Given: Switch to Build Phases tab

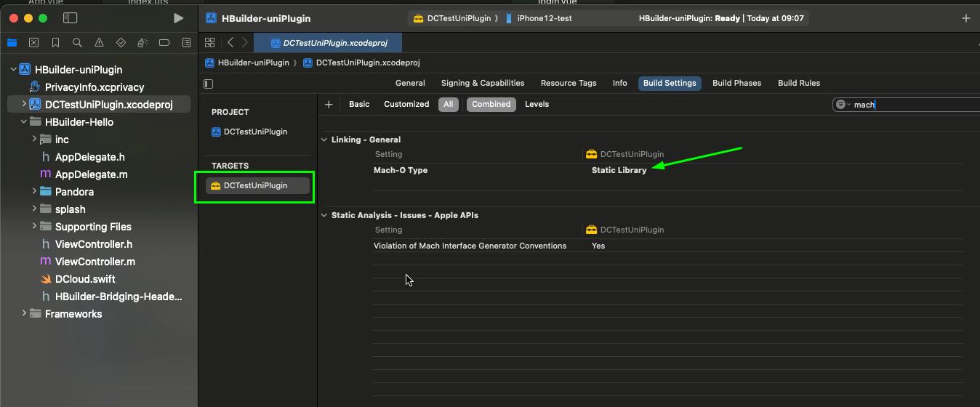Looking at the screenshot, I should 736,83.
